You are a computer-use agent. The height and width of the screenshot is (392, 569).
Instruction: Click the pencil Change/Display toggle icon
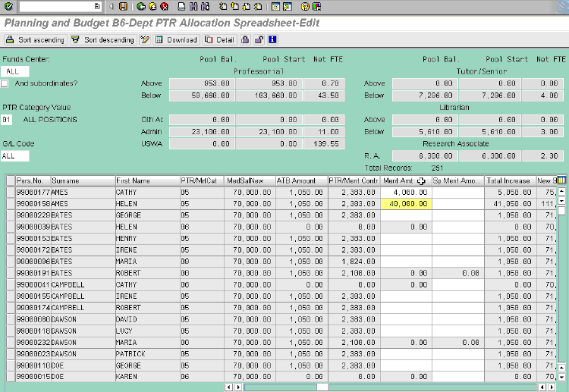(145, 39)
